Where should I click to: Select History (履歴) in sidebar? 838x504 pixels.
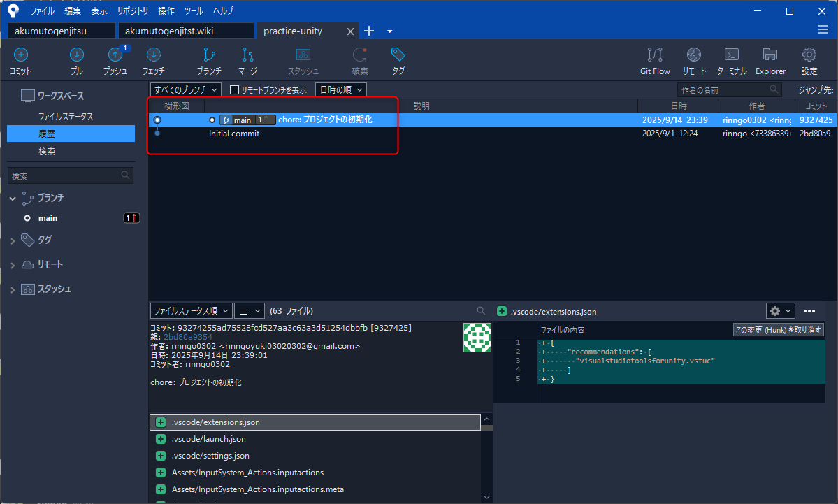click(71, 134)
